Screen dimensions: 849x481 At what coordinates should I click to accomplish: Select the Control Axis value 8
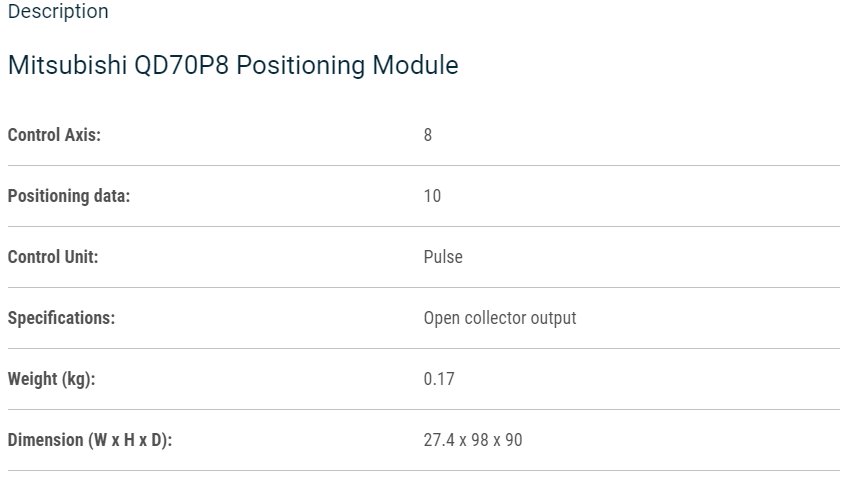tap(428, 135)
